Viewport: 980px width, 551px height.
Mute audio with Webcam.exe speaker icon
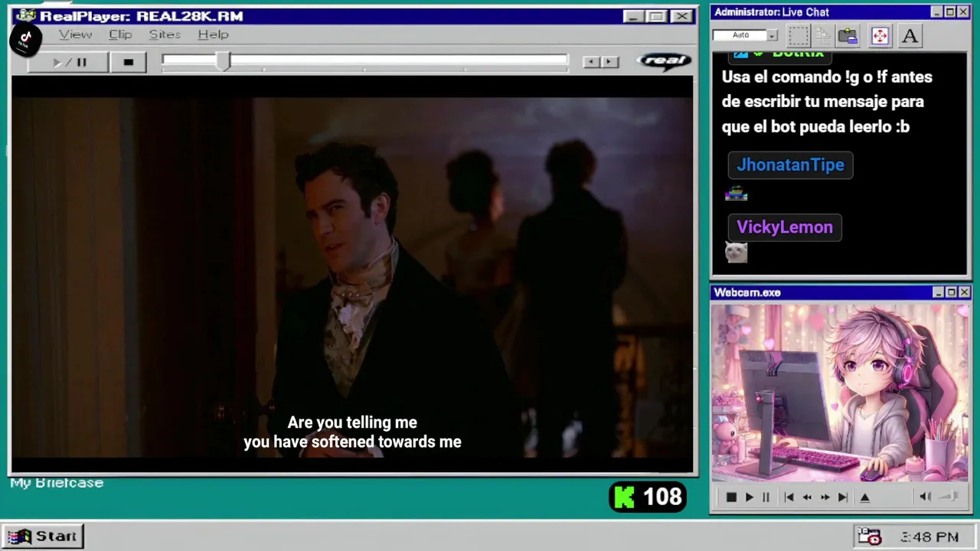925,497
